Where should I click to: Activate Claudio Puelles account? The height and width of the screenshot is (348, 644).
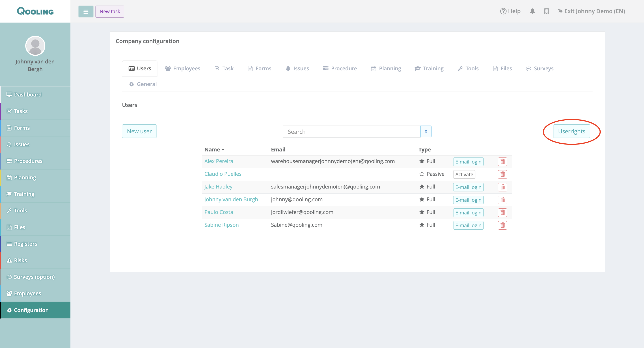click(x=464, y=174)
